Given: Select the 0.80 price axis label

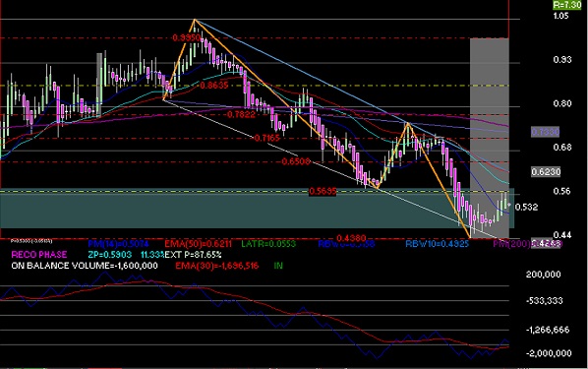Looking at the screenshot, I should [562, 103].
